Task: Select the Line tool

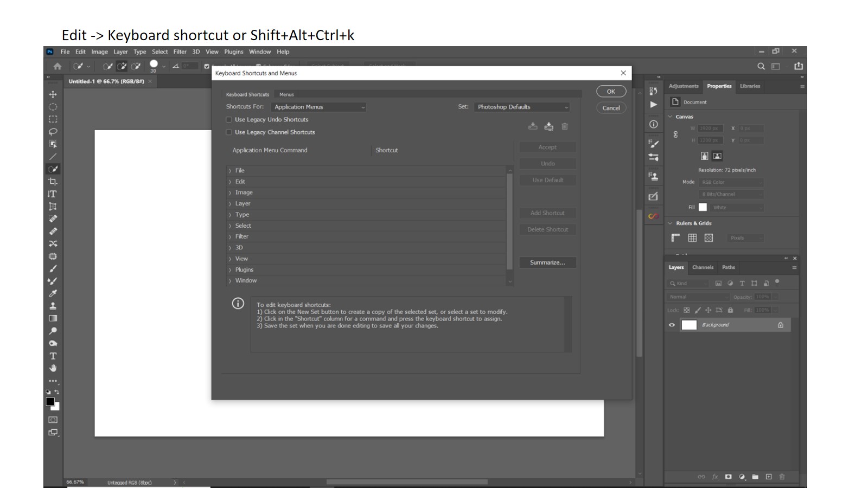Action: pyautogui.click(x=53, y=157)
